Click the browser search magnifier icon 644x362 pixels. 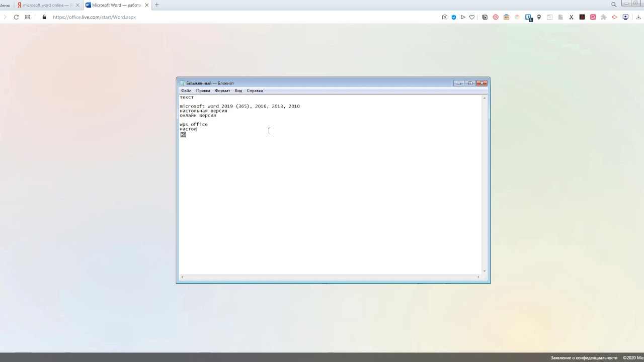pos(614,5)
